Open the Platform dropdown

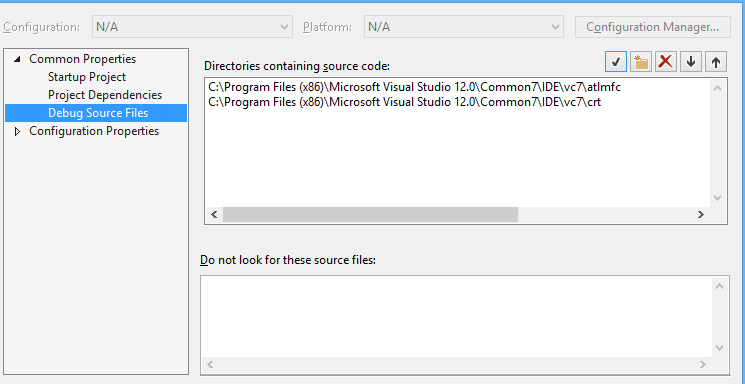tap(464, 27)
